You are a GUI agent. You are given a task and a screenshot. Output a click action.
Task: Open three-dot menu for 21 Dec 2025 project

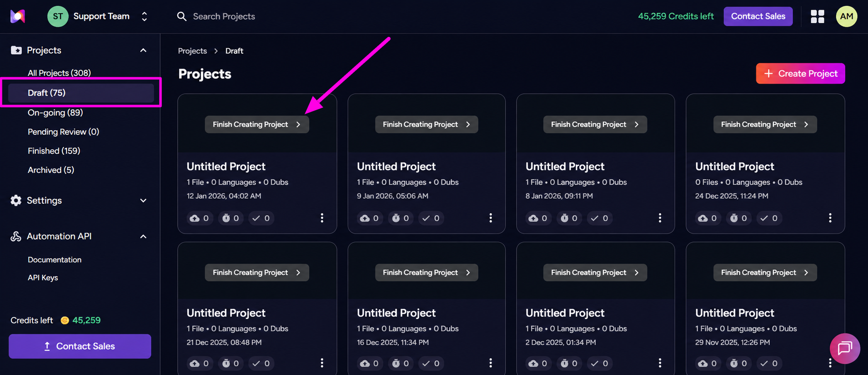point(322,363)
